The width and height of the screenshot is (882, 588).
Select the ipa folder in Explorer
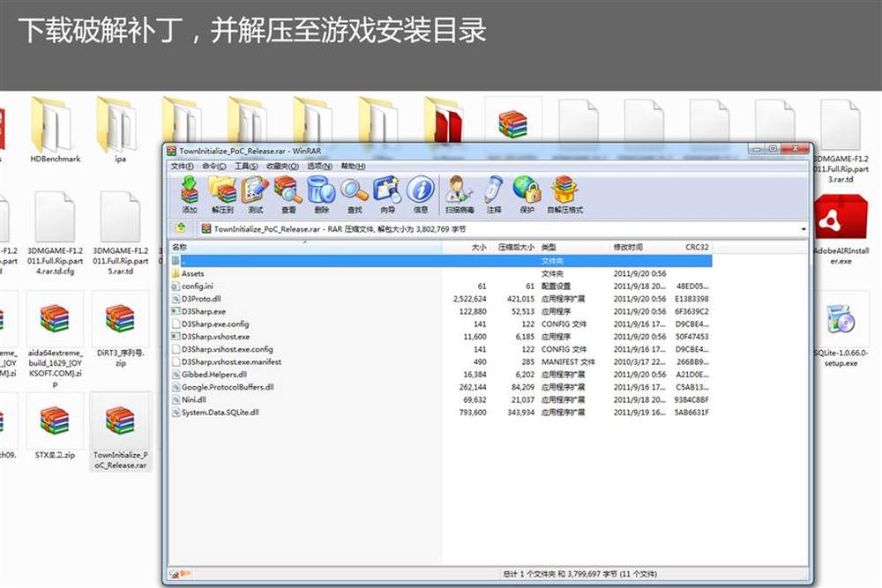(x=120, y=130)
